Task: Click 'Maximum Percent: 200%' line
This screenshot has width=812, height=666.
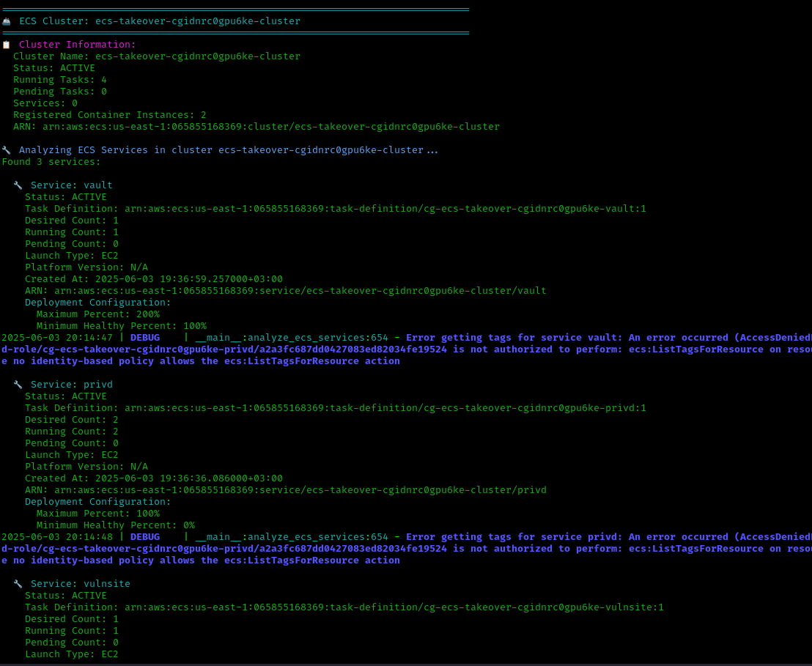Action: [x=98, y=314]
